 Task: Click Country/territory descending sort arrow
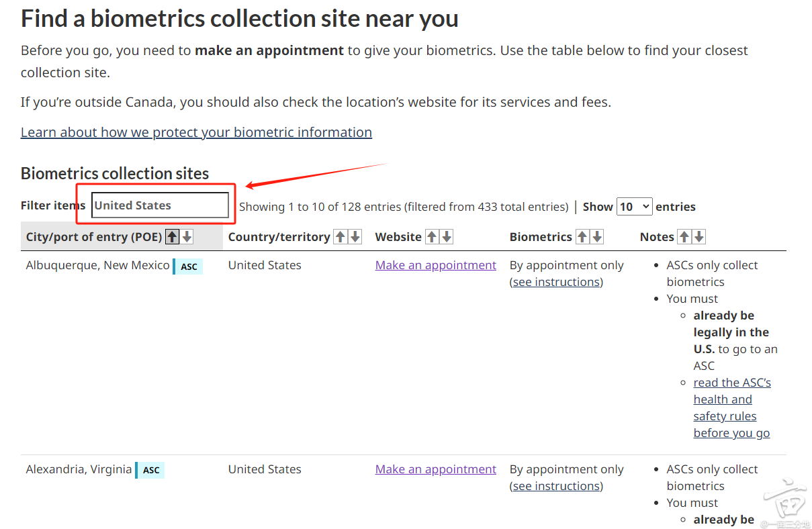355,237
